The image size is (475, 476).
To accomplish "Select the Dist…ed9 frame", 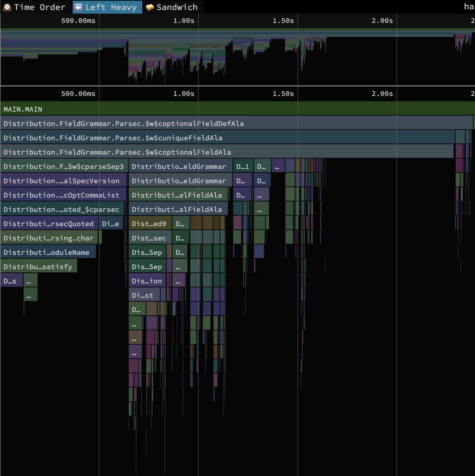I will click(150, 224).
